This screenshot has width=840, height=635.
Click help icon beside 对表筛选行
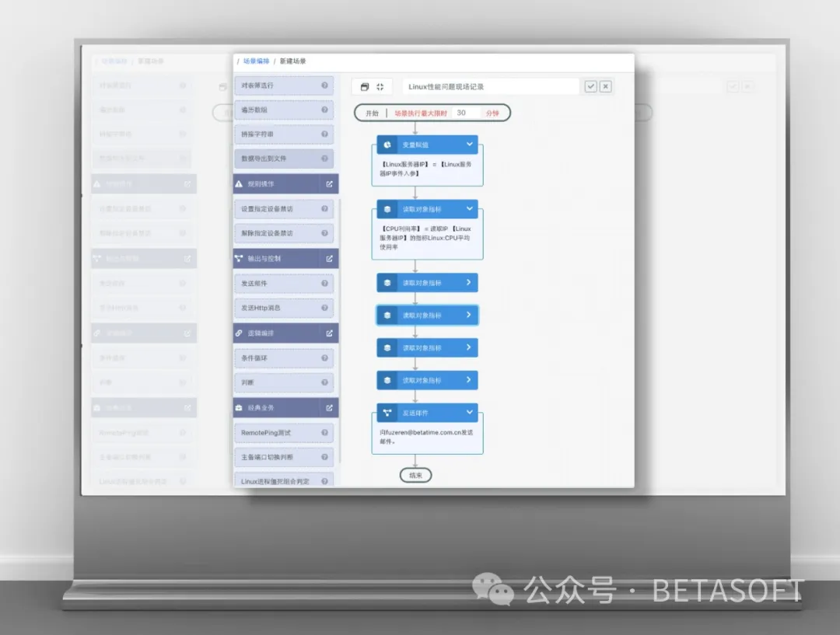pyautogui.click(x=324, y=85)
